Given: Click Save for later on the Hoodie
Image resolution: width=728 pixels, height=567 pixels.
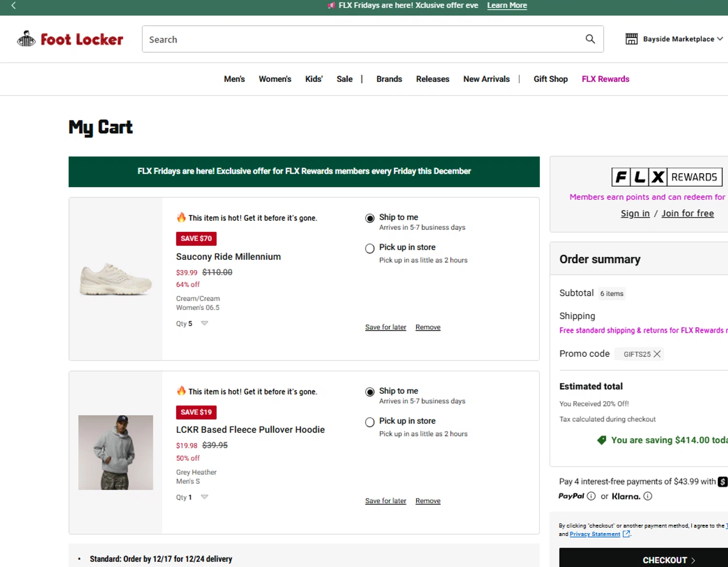Looking at the screenshot, I should click(385, 501).
